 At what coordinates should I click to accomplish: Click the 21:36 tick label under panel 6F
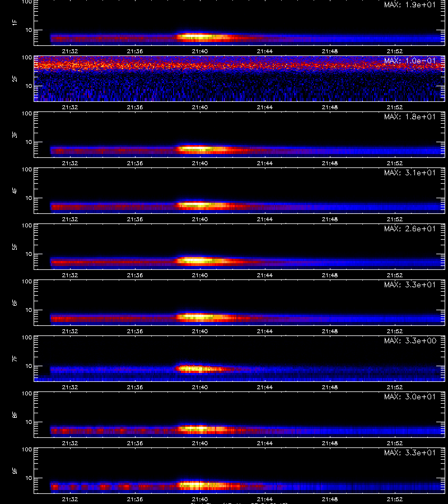134,331
